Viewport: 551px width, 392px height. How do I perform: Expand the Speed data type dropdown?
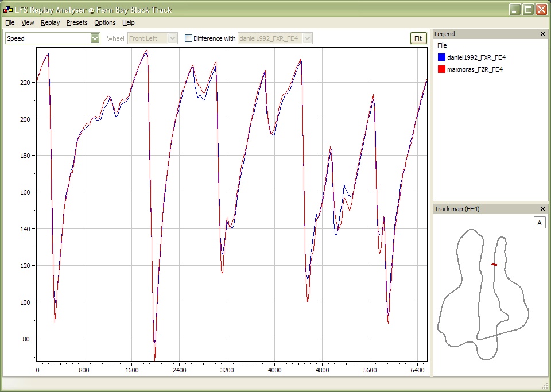pos(95,38)
